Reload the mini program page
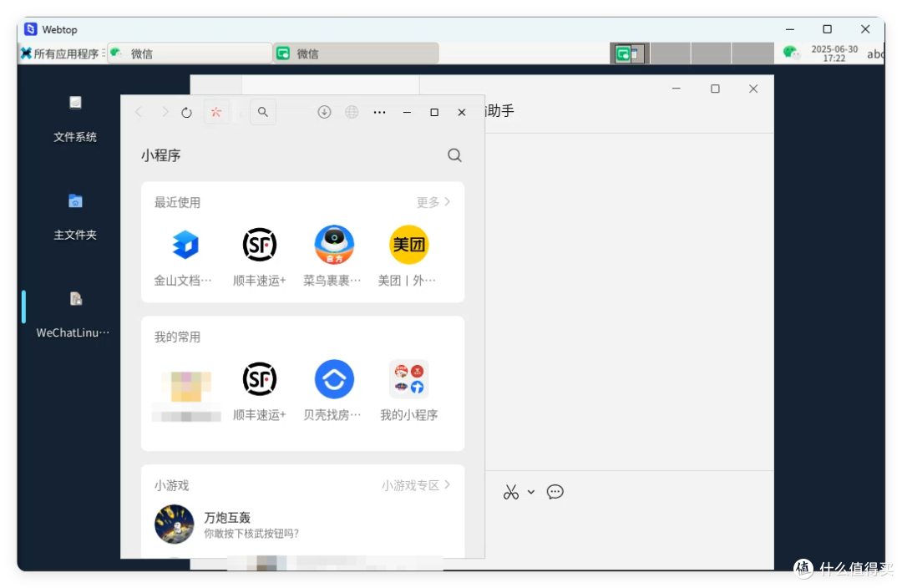The width and height of the screenshot is (902, 588). tap(186, 112)
